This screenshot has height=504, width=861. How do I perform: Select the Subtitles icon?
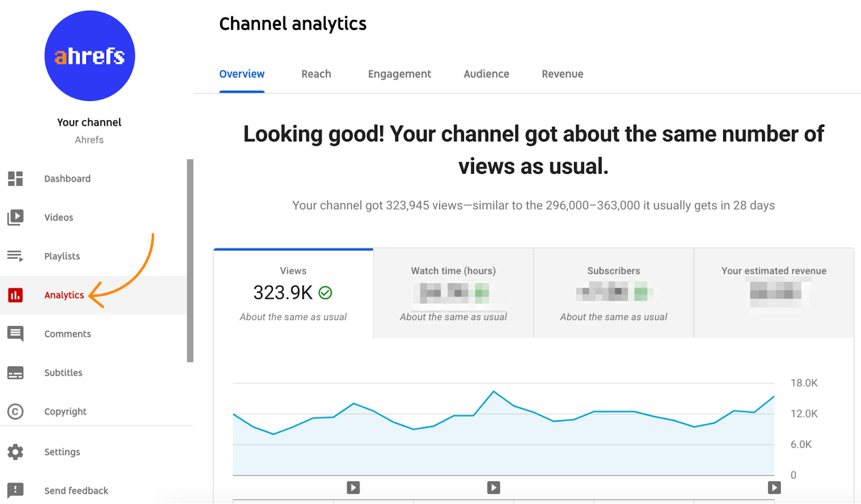click(16, 372)
